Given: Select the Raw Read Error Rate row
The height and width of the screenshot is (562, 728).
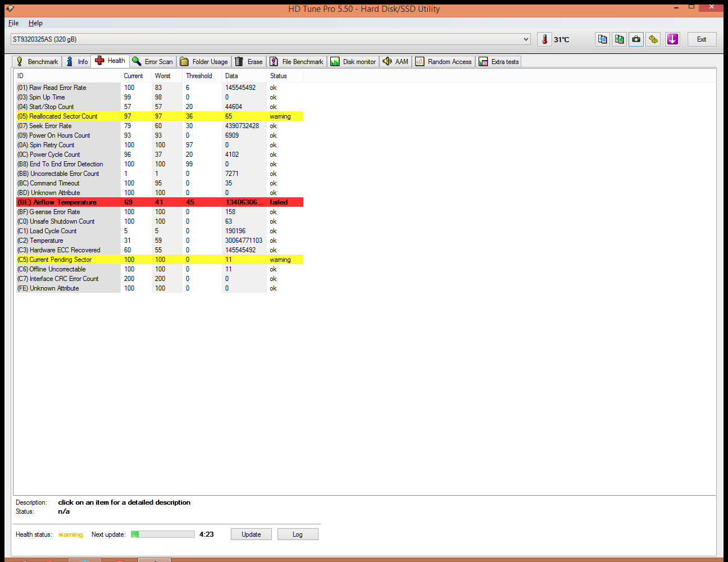Looking at the screenshot, I should 160,88.
